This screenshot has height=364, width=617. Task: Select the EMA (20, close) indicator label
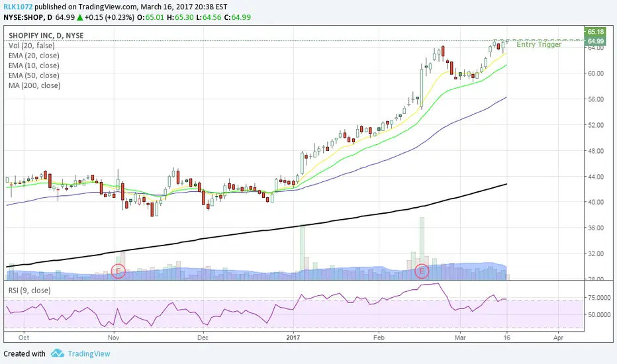(x=34, y=56)
